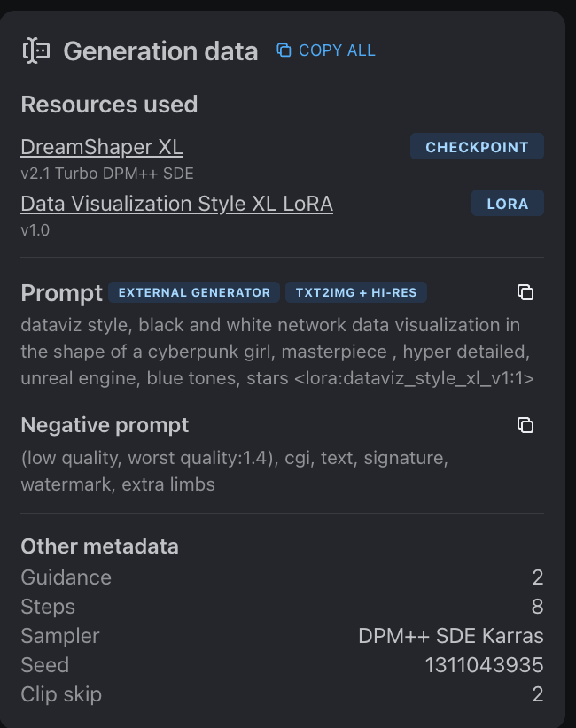Click the Generation data title text

160,51
